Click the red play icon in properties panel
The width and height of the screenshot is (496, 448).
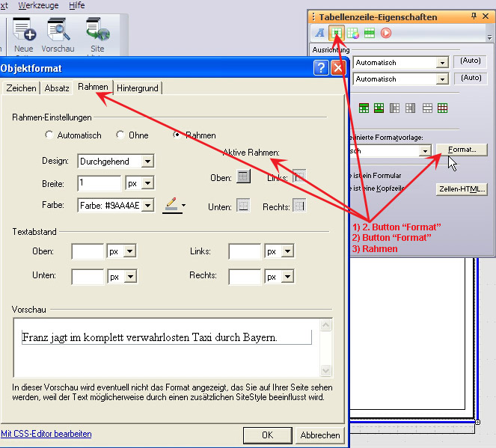coord(386,33)
